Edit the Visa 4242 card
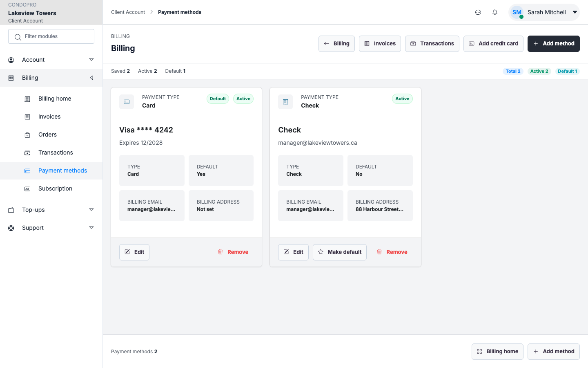The height and width of the screenshot is (368, 588). pyautogui.click(x=134, y=252)
